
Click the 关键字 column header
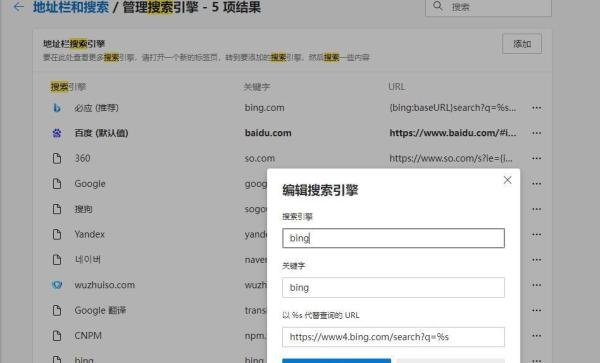point(257,87)
